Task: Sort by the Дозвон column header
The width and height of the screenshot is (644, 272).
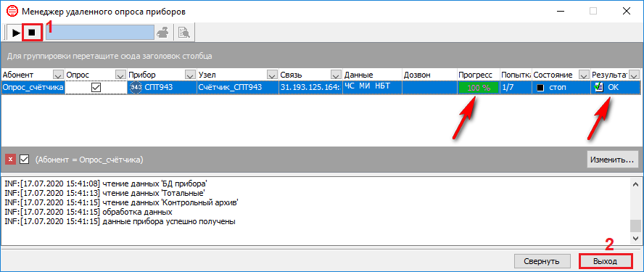Action: click(x=429, y=75)
